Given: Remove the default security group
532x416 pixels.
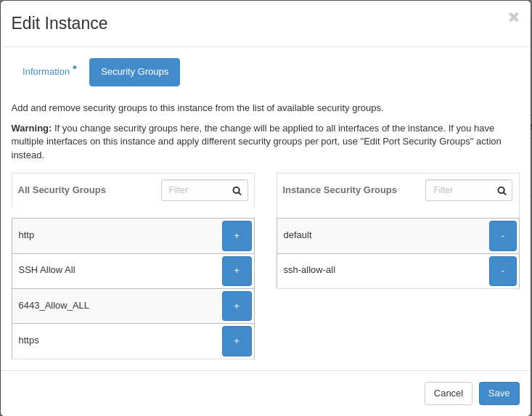Looking at the screenshot, I should (502, 236).
